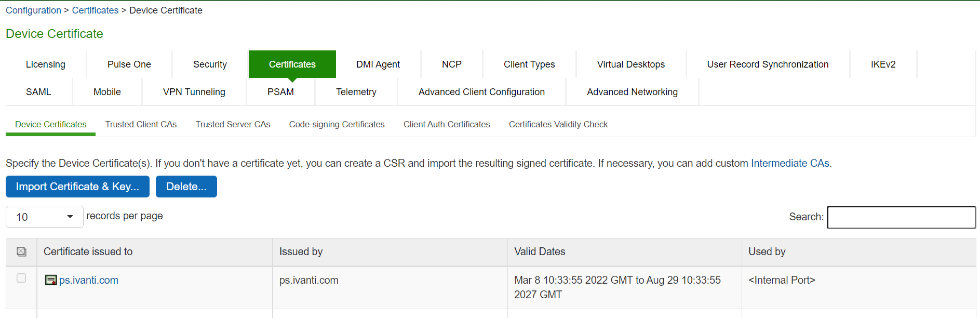Click the Import Certificate & Key button
Viewport: 980px width, 318px height.
point(77,187)
